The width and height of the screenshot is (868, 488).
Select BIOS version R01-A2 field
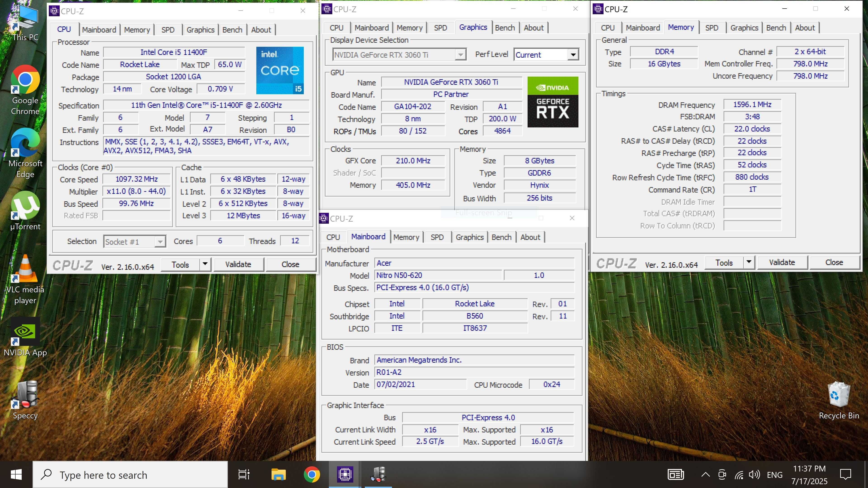pos(474,372)
